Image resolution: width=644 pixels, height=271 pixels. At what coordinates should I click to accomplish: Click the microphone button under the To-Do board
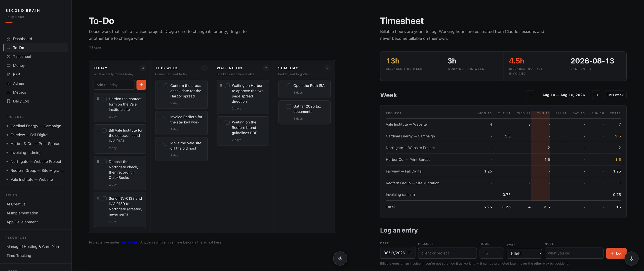pos(340,258)
